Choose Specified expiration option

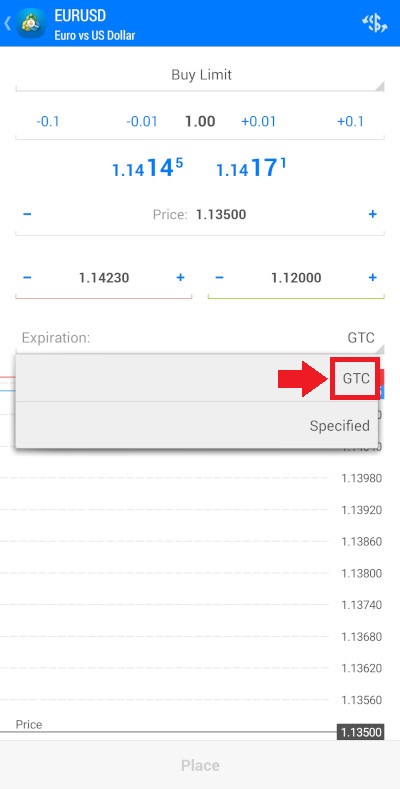tap(197, 426)
